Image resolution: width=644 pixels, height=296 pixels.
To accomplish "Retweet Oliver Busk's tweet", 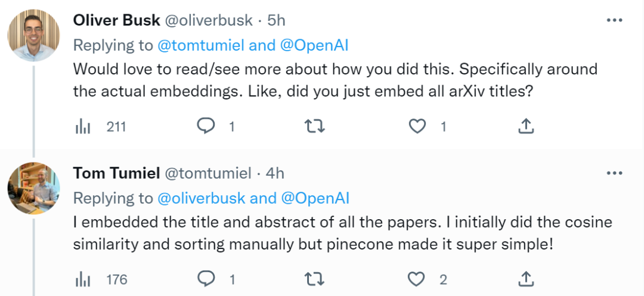I will 313,126.
